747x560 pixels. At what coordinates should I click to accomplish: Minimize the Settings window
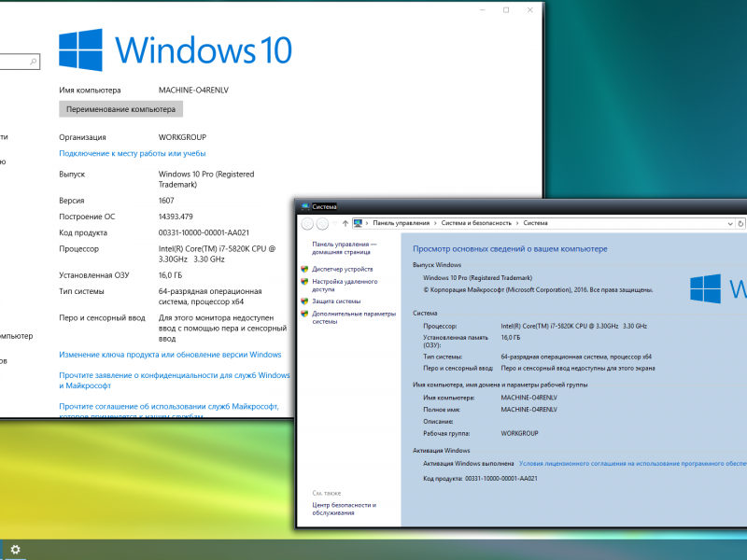click(482, 10)
